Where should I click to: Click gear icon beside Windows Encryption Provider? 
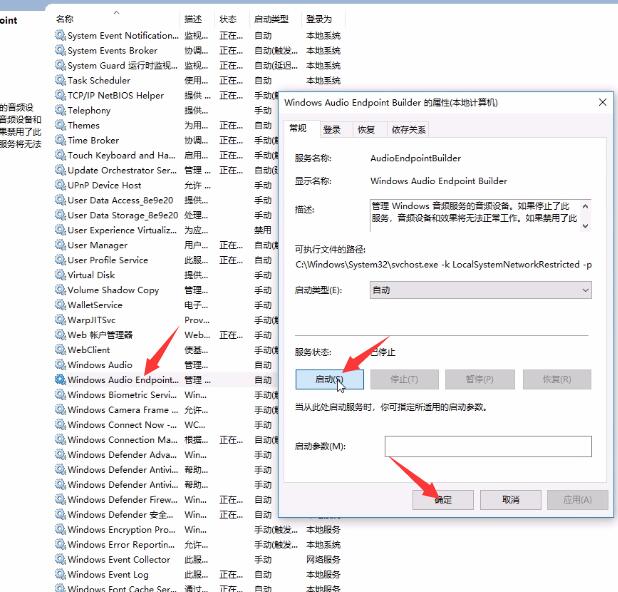coord(60,530)
